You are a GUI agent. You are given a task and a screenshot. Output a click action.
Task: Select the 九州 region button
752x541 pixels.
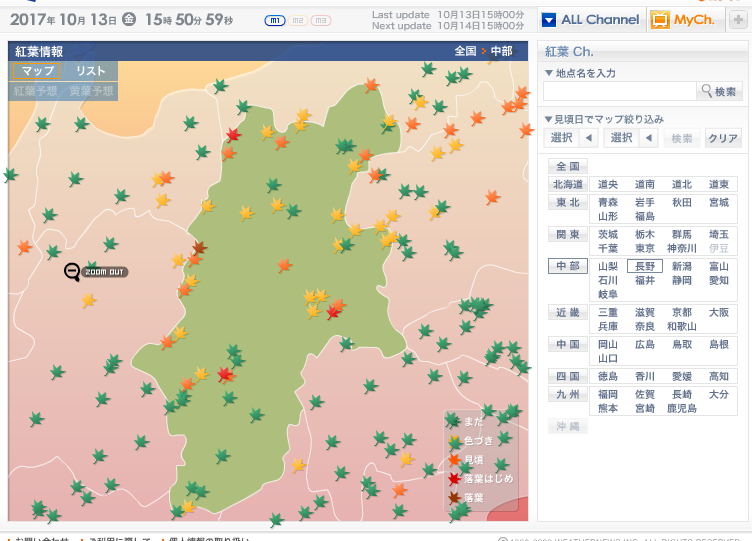(x=568, y=394)
